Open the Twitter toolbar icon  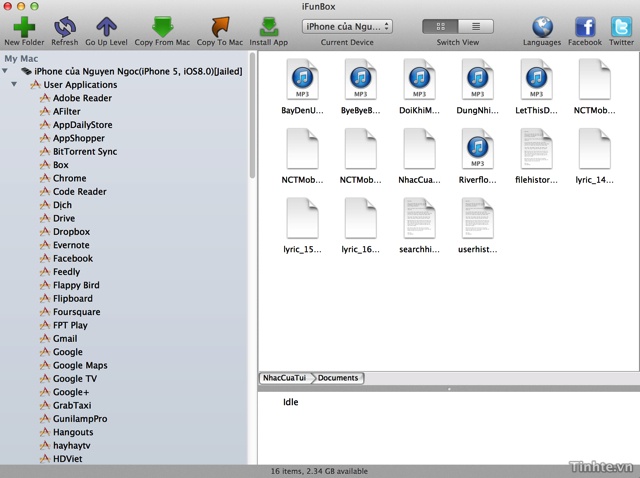coord(621,26)
